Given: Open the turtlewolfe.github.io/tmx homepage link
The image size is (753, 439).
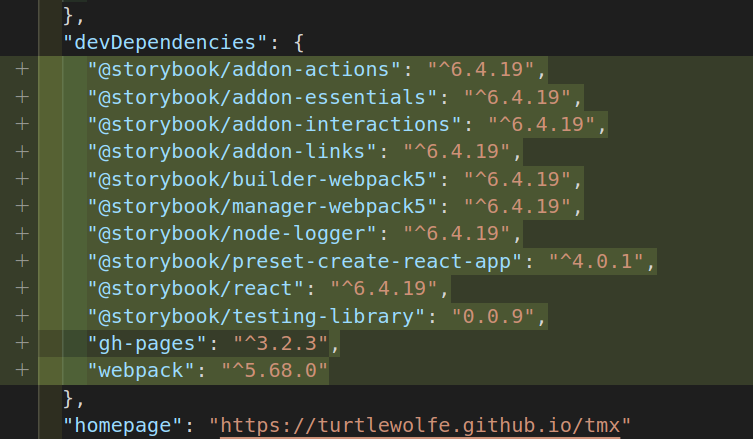Looking at the screenshot, I should click(421, 426).
